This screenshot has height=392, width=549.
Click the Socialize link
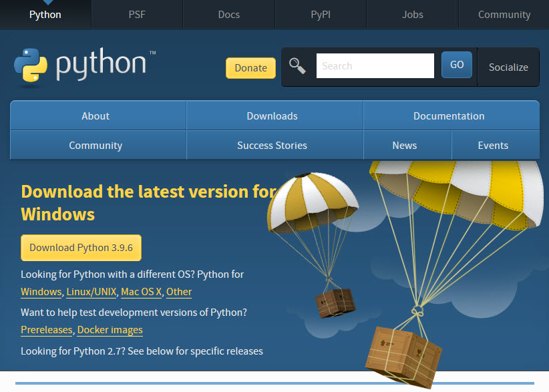(508, 67)
